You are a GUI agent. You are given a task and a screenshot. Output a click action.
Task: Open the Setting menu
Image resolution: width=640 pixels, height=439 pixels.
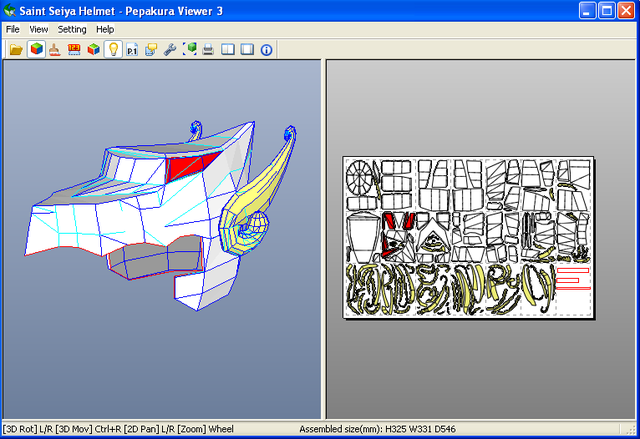click(x=72, y=29)
